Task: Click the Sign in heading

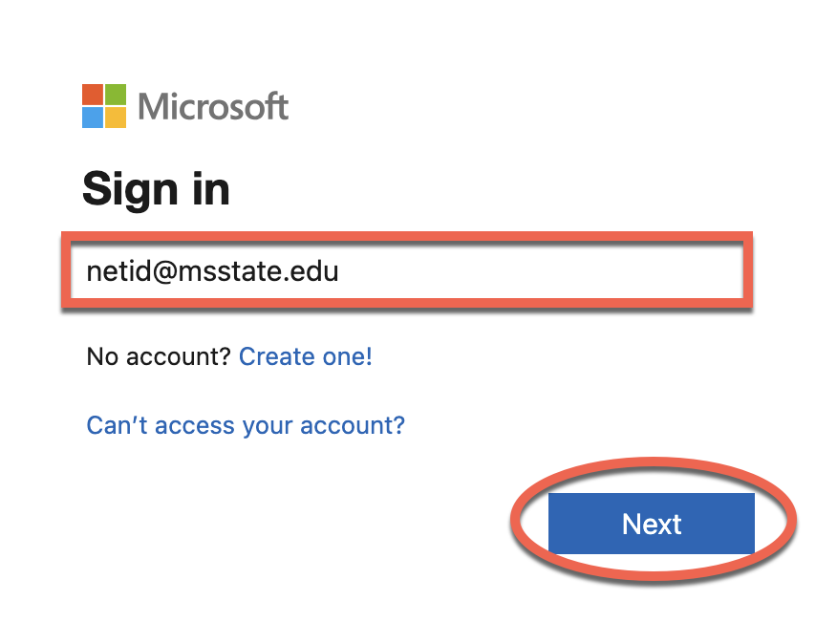Action: (x=156, y=189)
